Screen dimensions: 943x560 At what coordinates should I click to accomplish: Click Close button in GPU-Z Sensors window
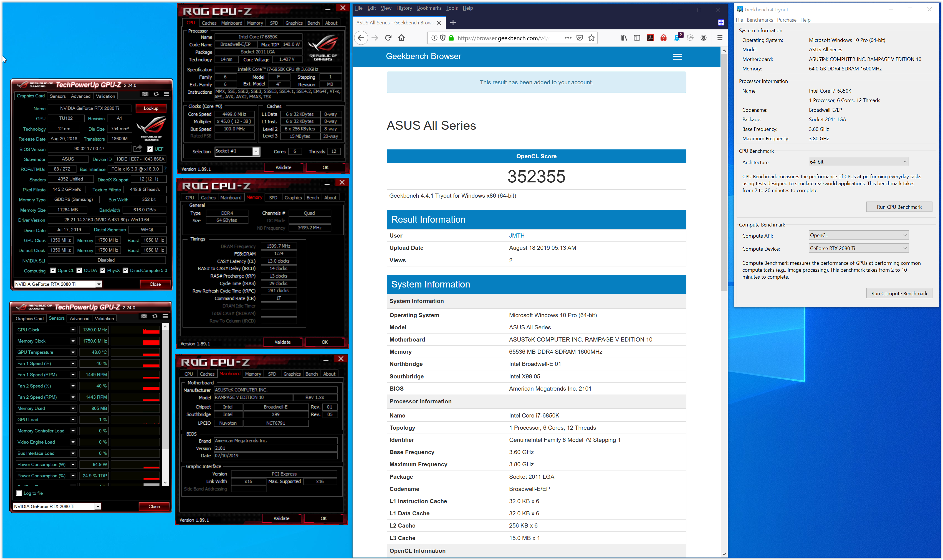click(x=154, y=506)
